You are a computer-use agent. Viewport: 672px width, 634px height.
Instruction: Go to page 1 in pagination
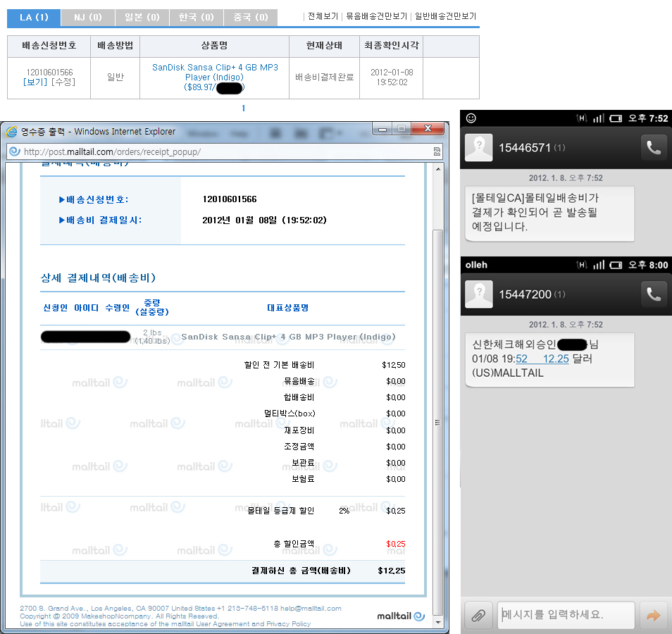point(244,108)
